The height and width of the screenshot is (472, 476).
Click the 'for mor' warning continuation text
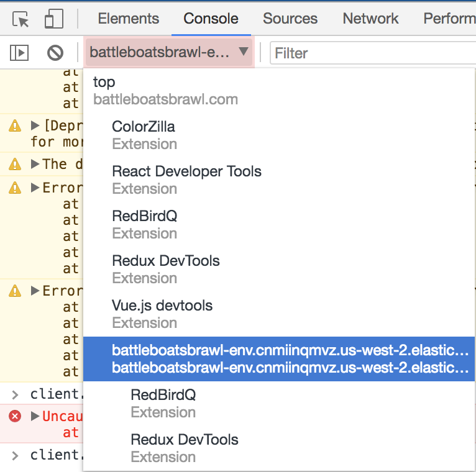(57, 142)
